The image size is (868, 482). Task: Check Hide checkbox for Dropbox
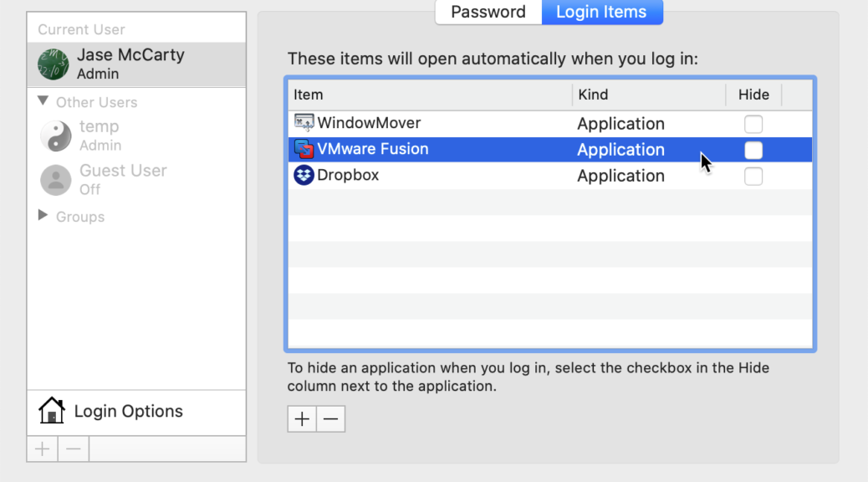[x=753, y=176]
